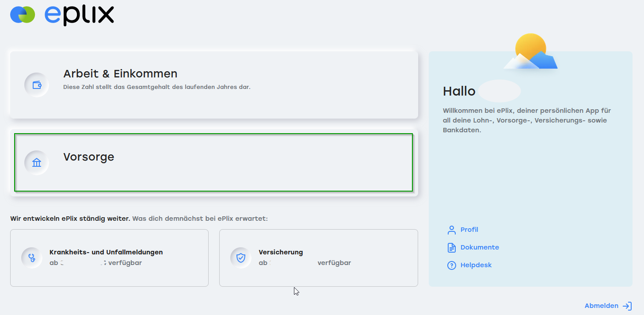This screenshot has height=315, width=644.
Task: Click the ePlix logo emblem
Action: [23, 15]
